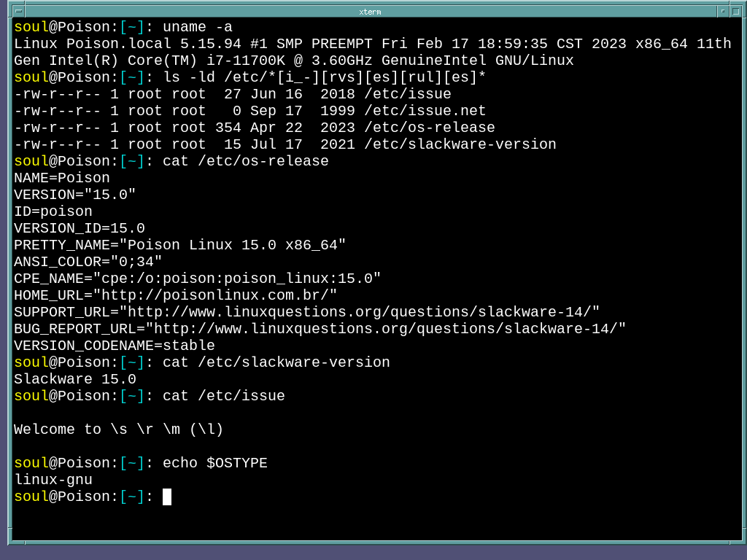Viewport: 747px width, 560px height.
Task: Click the 'ID=poison' line
Action: [53, 211]
